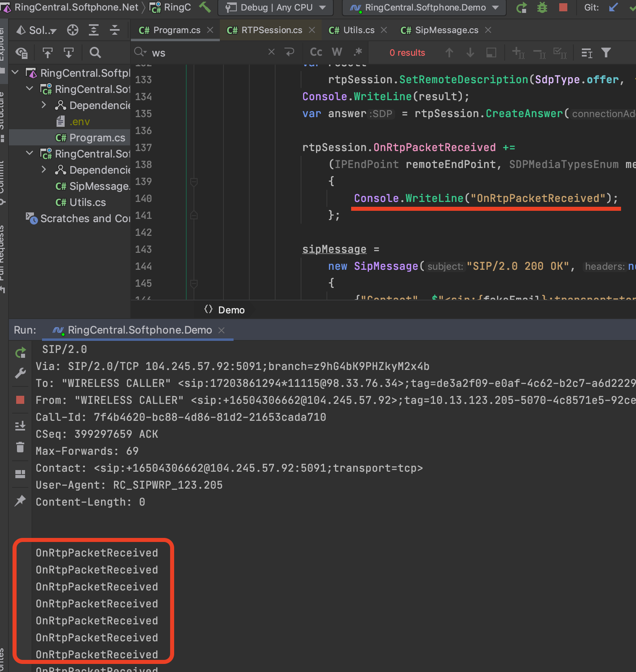This screenshot has height=672, width=636.
Task: Close the RingCentral.Softphone.Demo run tab
Action: coord(221,330)
